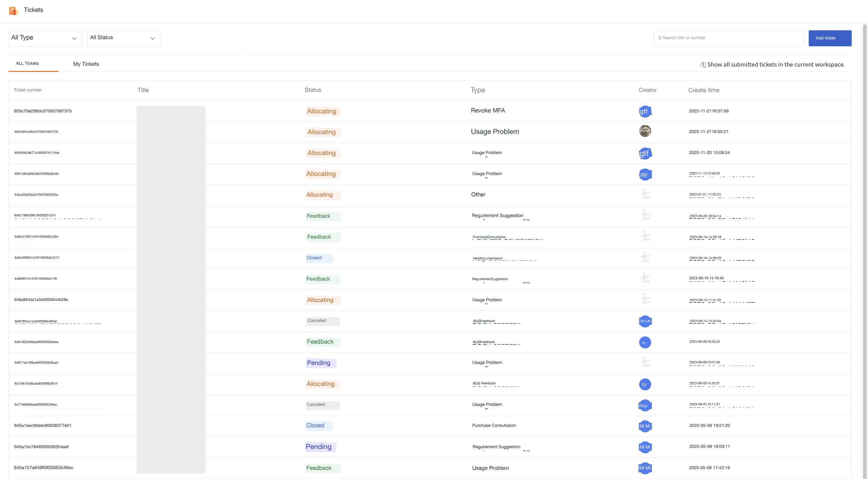Click the search magnifier icon in search box
Screen dimensions: 868x479
[659, 38]
